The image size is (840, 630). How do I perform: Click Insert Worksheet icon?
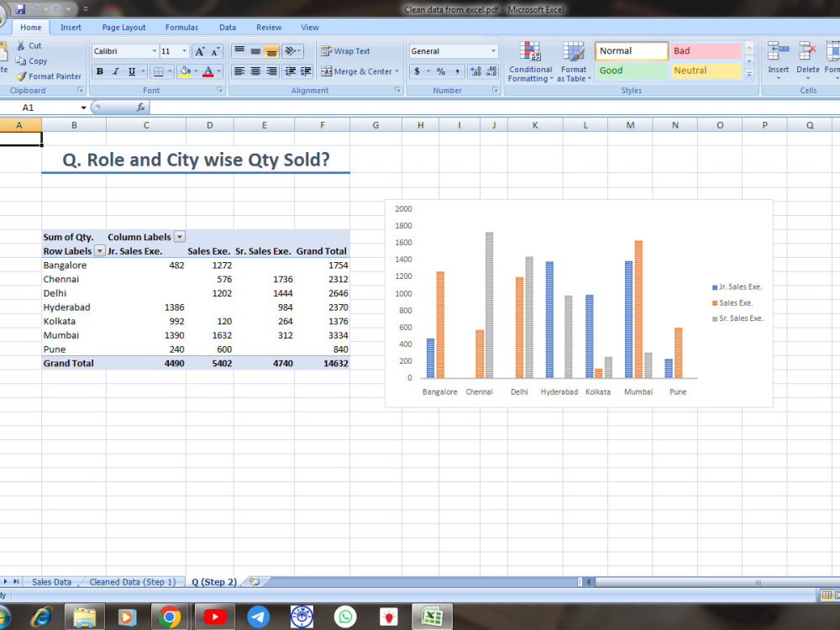pos(255,582)
